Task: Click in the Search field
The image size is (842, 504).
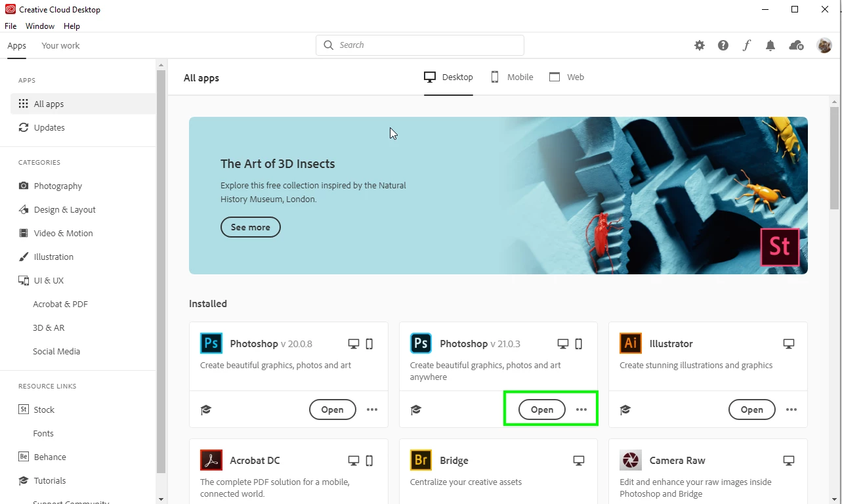Action: tap(420, 45)
